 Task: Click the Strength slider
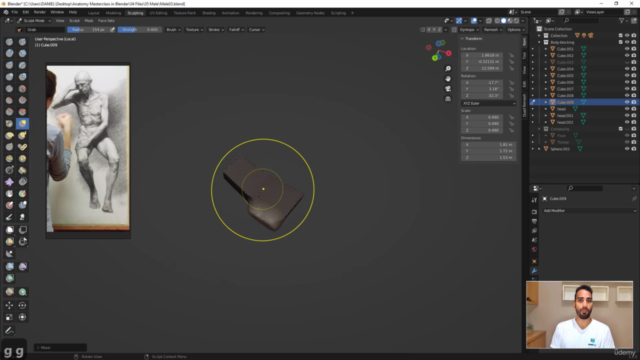coord(139,30)
